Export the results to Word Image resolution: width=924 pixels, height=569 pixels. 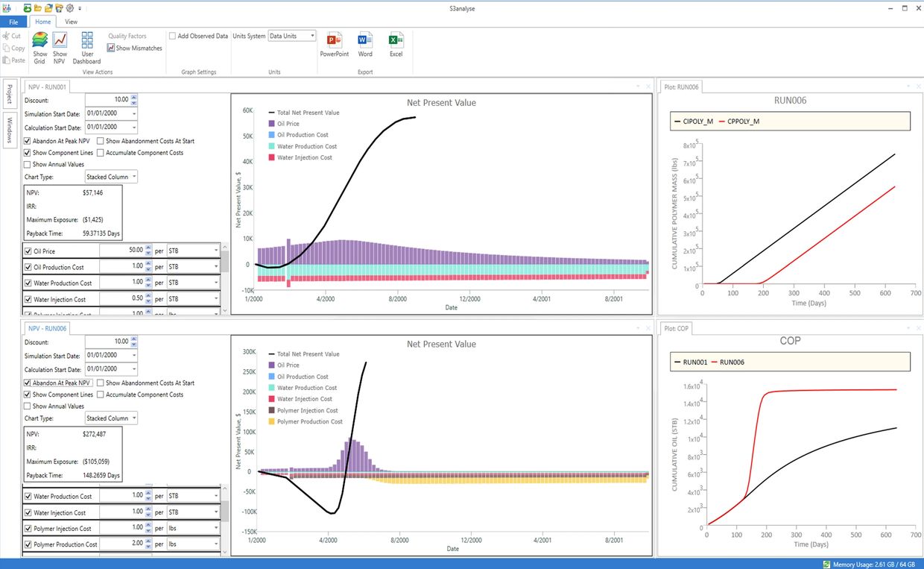pos(365,40)
